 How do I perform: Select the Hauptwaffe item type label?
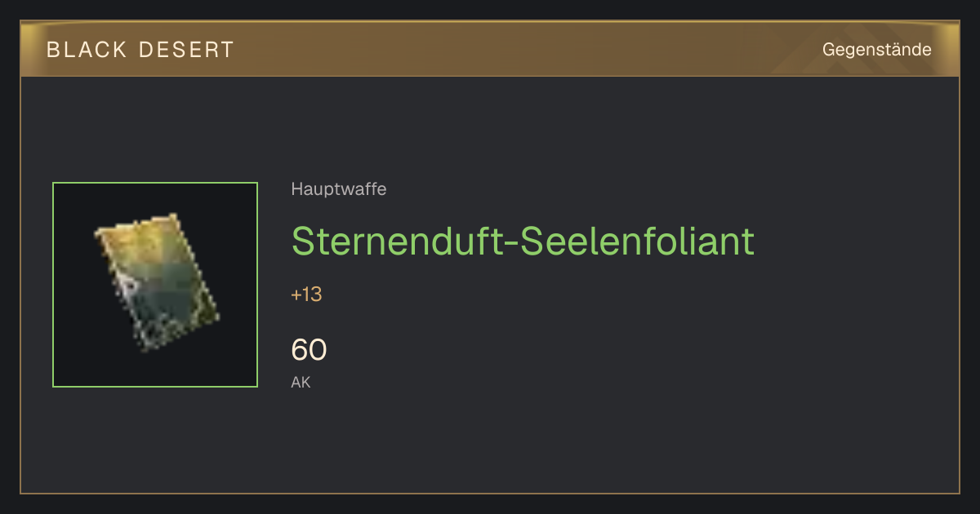(338, 189)
